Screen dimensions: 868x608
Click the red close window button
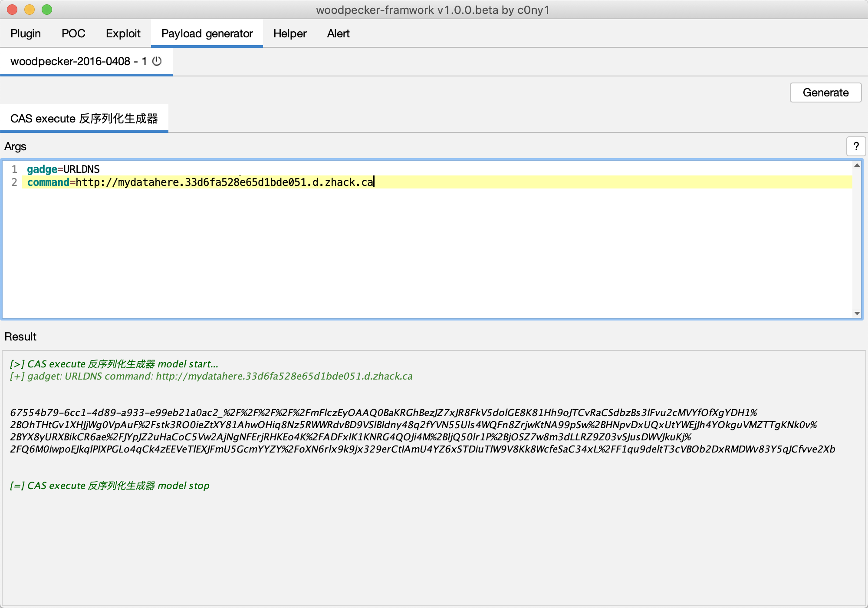coord(12,10)
